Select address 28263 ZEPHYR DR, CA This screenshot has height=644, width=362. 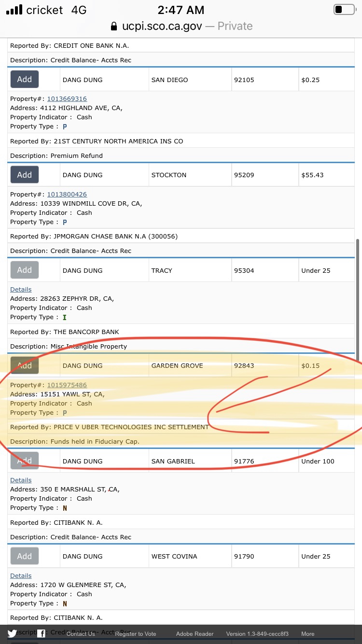[x=77, y=299]
